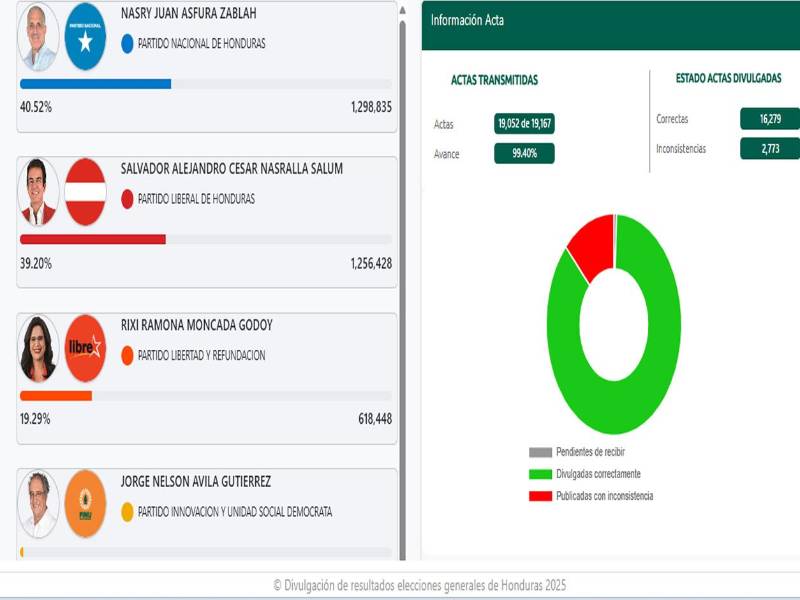Click the yellow dot beside Partido Innovacion y Unidad
The width and height of the screenshot is (800, 600).
pos(125,512)
